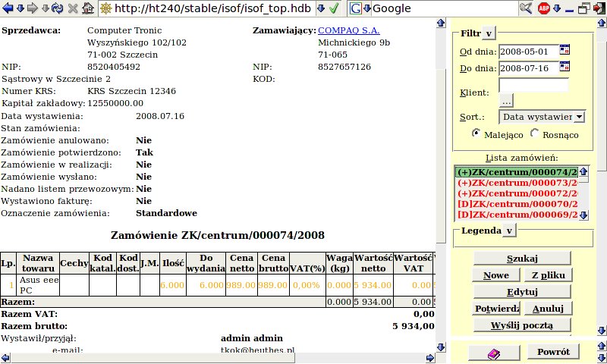607x364 pixels.
Task: Click the Potwierdź button
Action: 497,309
